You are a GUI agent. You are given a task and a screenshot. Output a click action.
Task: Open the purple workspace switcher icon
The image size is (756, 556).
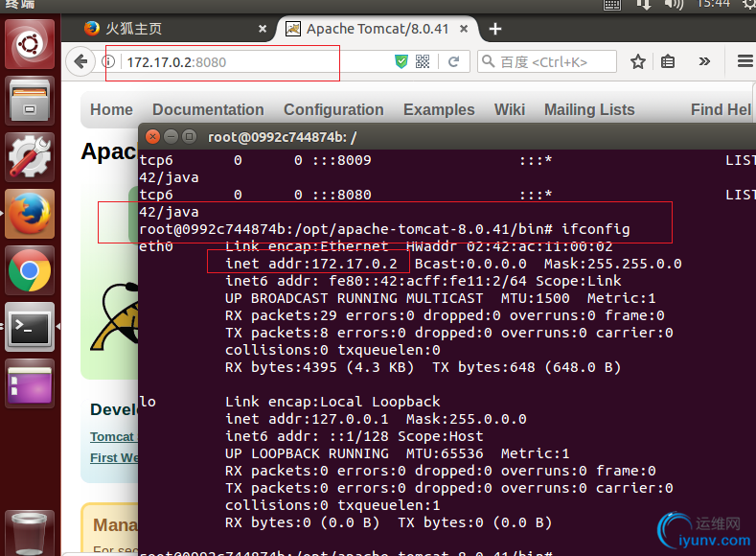(30, 383)
